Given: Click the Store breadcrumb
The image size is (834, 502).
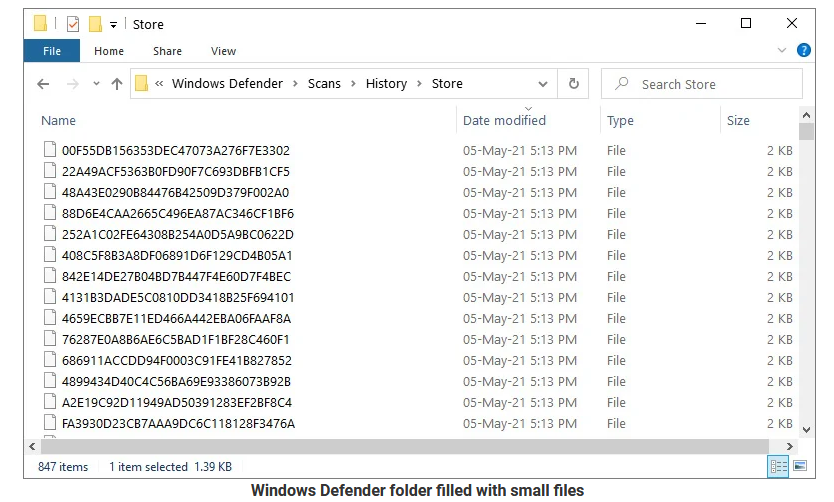Looking at the screenshot, I should 447,83.
